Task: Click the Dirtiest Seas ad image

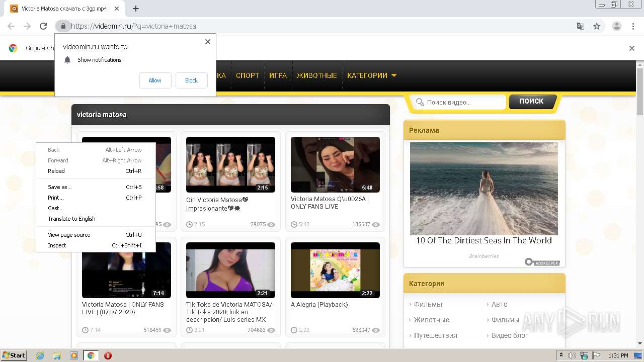Action: coord(484,189)
